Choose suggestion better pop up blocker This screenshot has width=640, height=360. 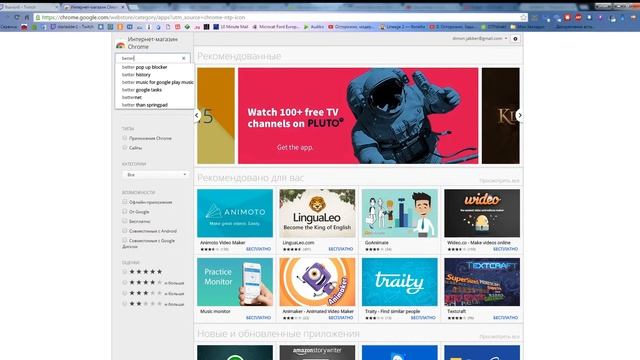pos(155,67)
